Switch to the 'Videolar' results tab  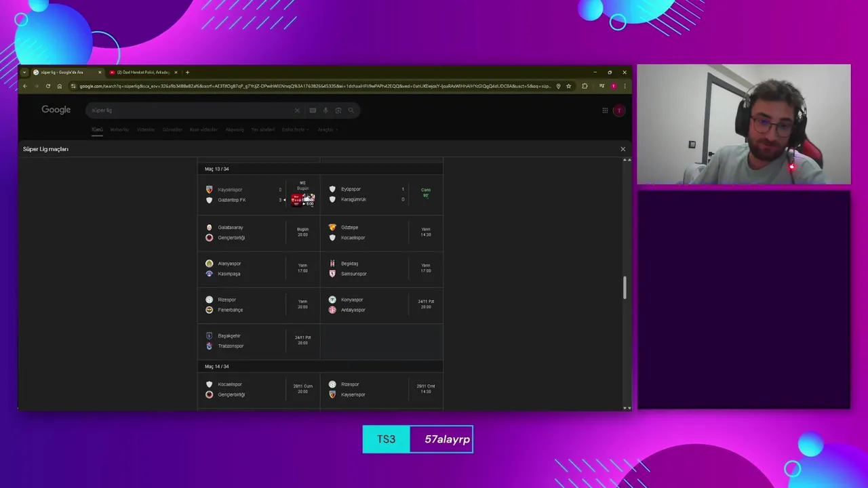point(146,129)
